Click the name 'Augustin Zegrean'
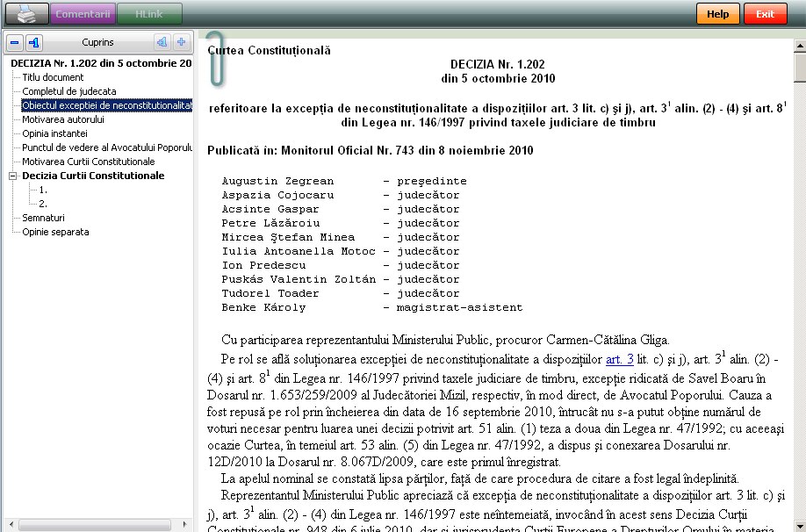Viewport: 806px width, 532px height. (277, 181)
